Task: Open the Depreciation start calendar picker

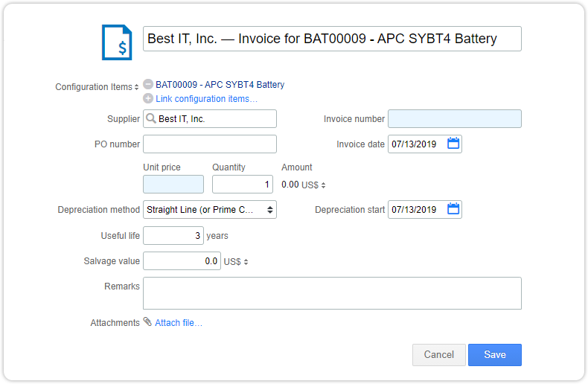Action: pyautogui.click(x=453, y=209)
